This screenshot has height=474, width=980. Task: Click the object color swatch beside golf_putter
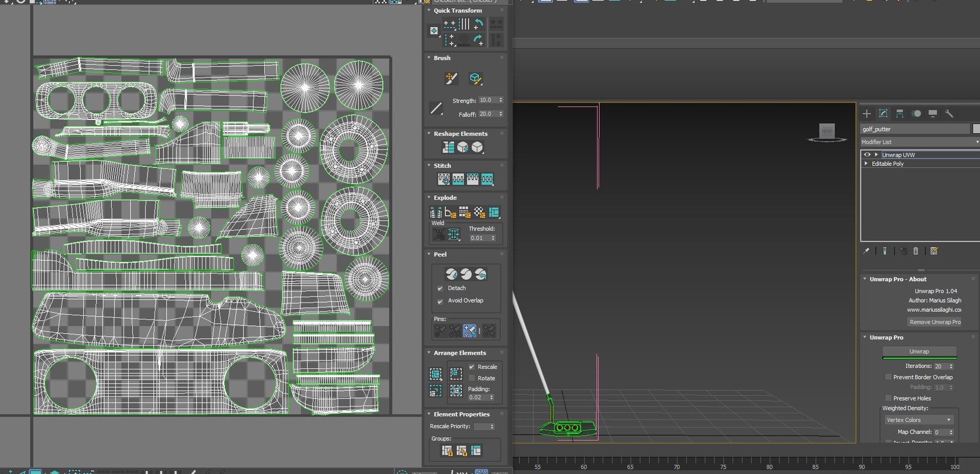click(976, 129)
